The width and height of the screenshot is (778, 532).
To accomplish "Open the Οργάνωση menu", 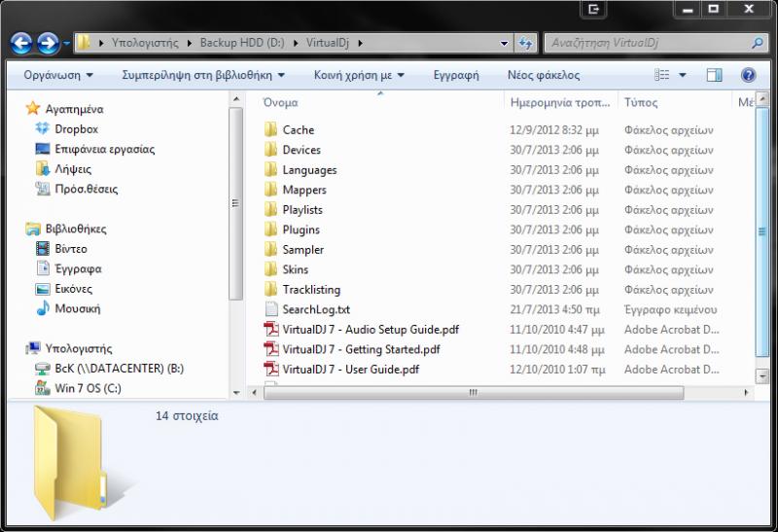I will tap(58, 75).
